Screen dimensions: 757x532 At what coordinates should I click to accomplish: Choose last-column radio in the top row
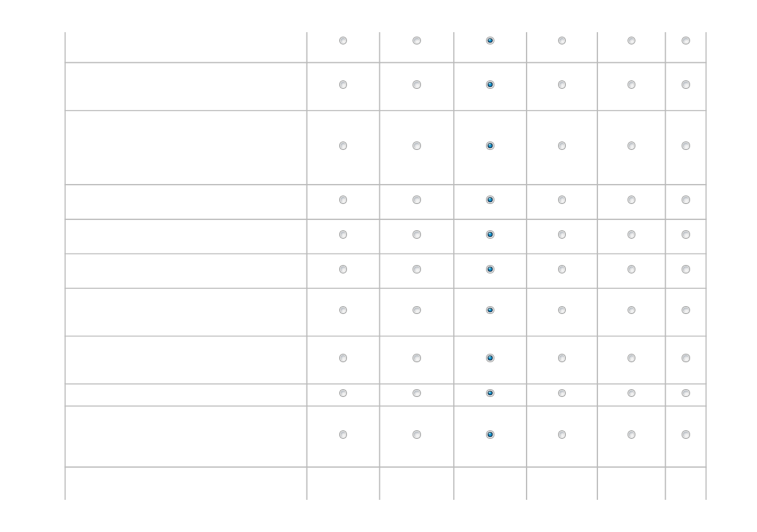tap(686, 41)
